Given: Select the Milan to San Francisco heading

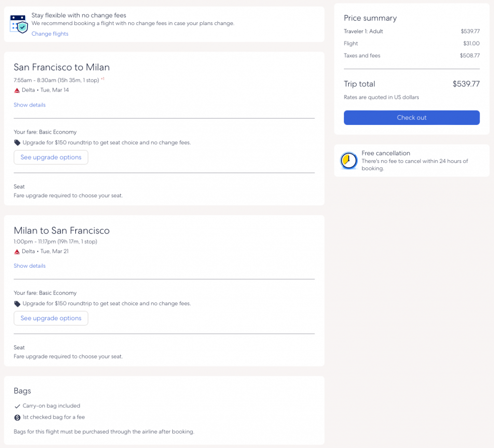Looking at the screenshot, I should tap(62, 231).
